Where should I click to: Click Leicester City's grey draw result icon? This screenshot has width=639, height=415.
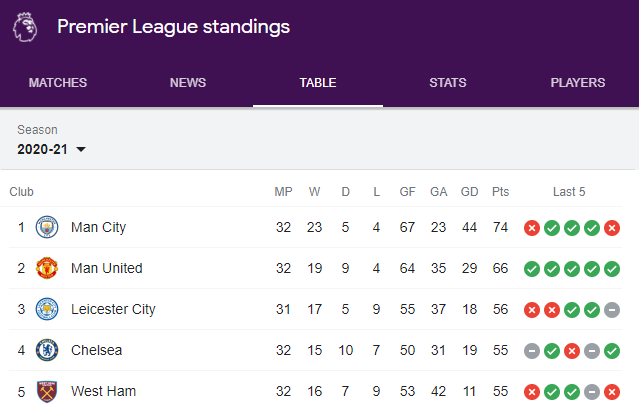pyautogui.click(x=612, y=310)
